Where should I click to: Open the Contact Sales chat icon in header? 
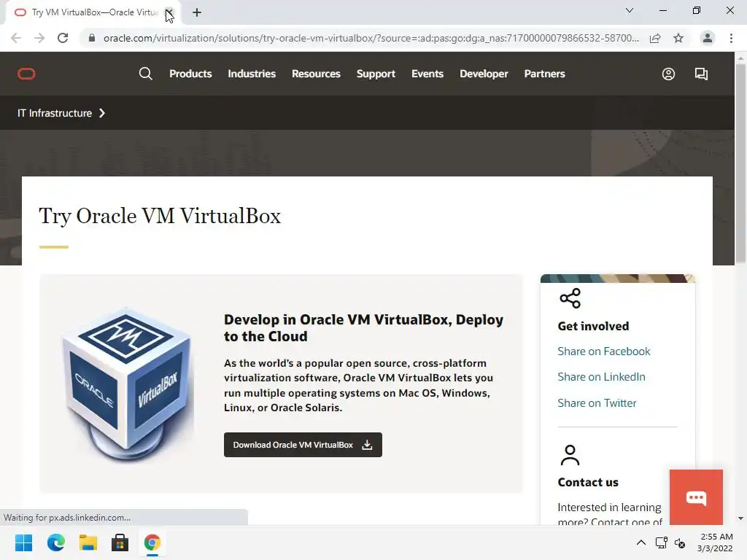point(701,74)
